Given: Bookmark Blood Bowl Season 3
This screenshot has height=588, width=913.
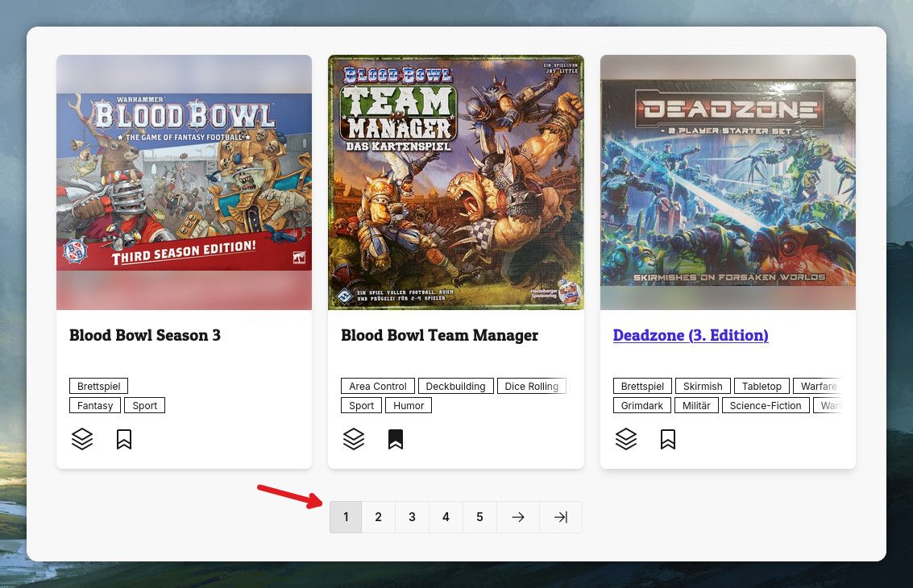Looking at the screenshot, I should point(124,439).
